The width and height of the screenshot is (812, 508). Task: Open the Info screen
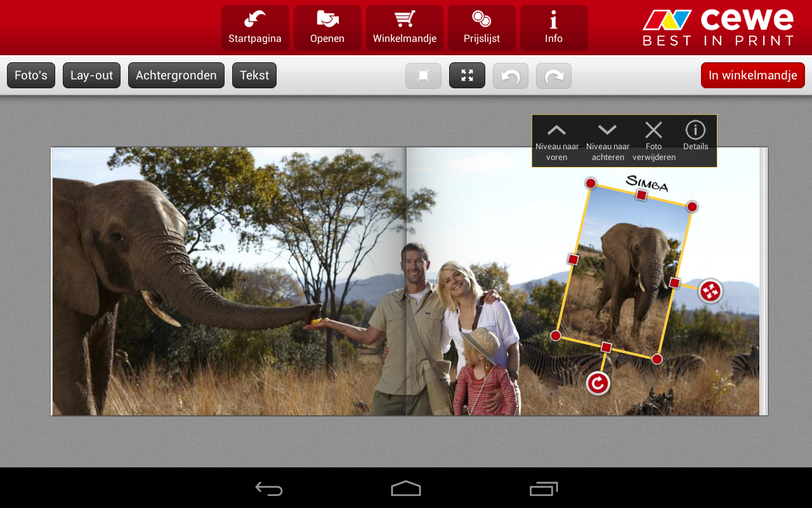coord(553,27)
